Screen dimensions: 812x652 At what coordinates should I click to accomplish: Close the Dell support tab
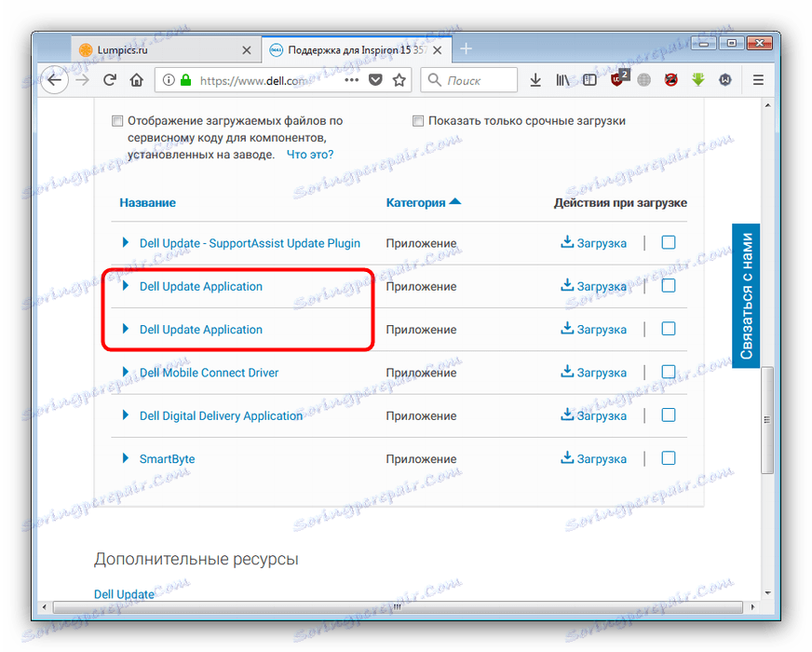coord(437,50)
